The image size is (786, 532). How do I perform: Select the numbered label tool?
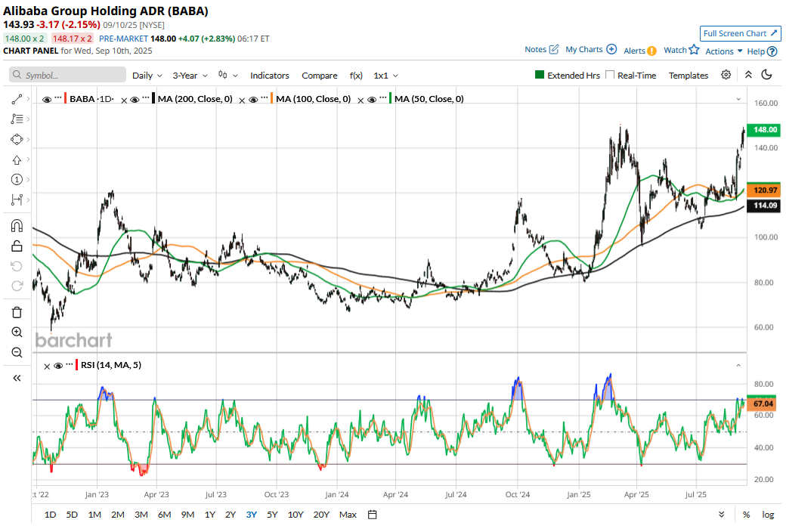(x=17, y=180)
